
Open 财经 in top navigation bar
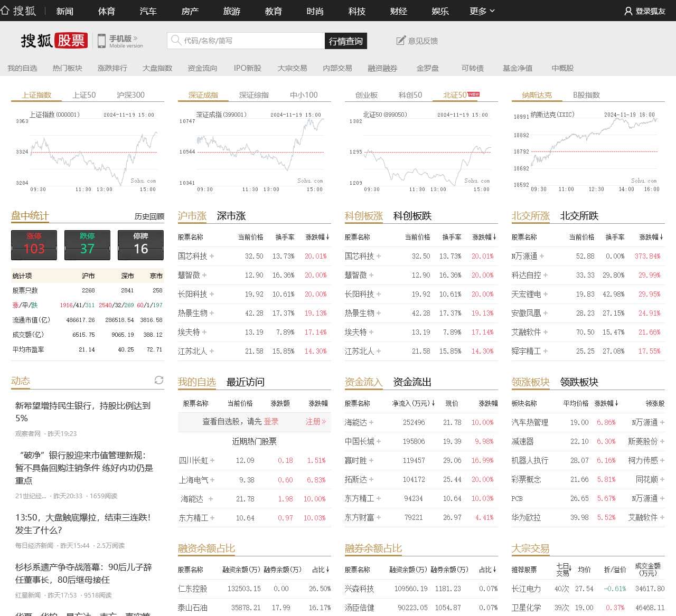[398, 11]
